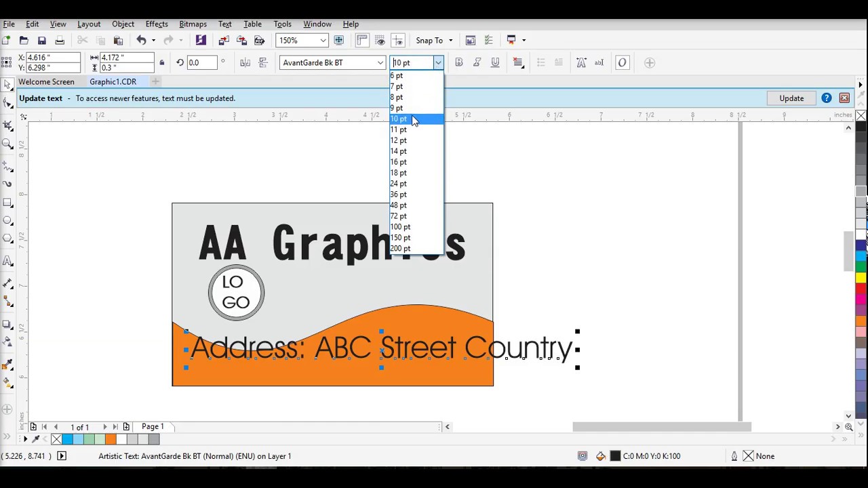Click the rotation angle input field

pos(201,63)
